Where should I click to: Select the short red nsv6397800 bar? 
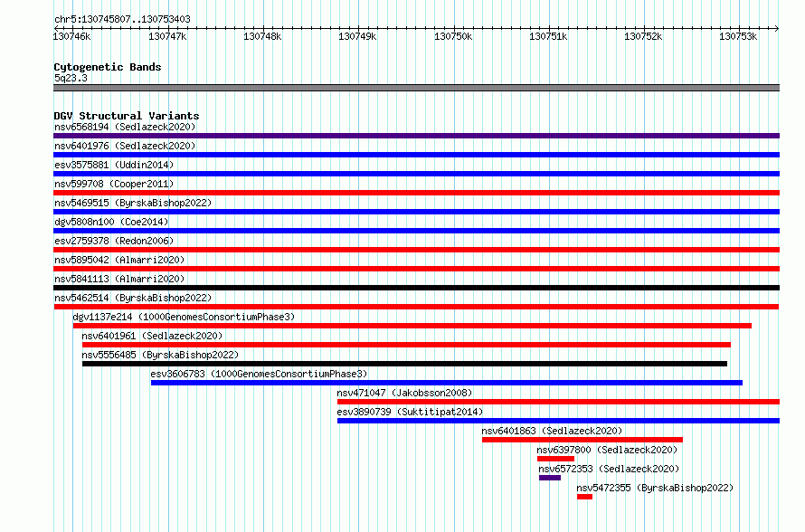click(555, 459)
